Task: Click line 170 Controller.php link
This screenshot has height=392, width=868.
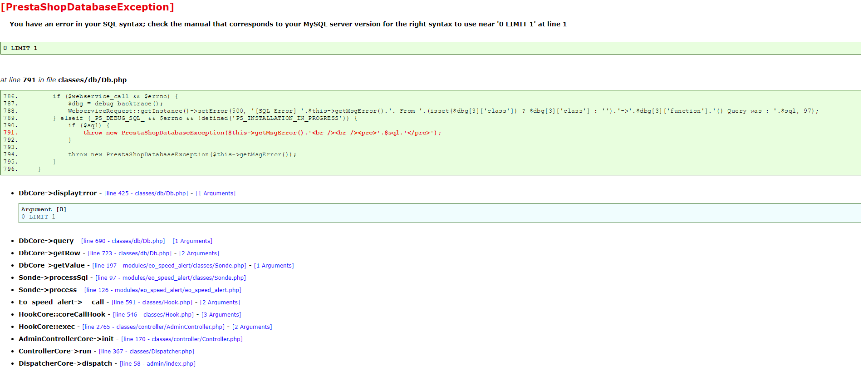Action: point(182,339)
